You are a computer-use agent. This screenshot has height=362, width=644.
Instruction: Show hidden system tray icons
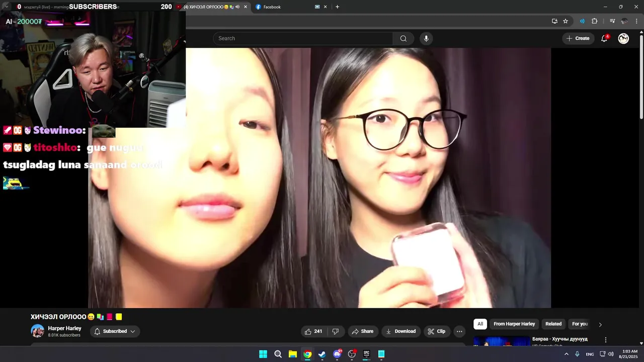click(x=567, y=354)
